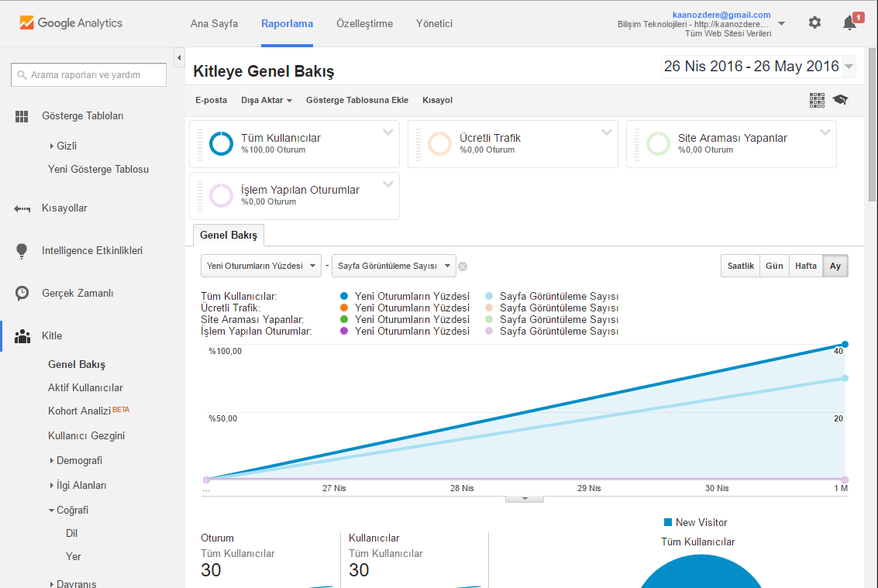Open the Yer report under Coğrafi

74,557
